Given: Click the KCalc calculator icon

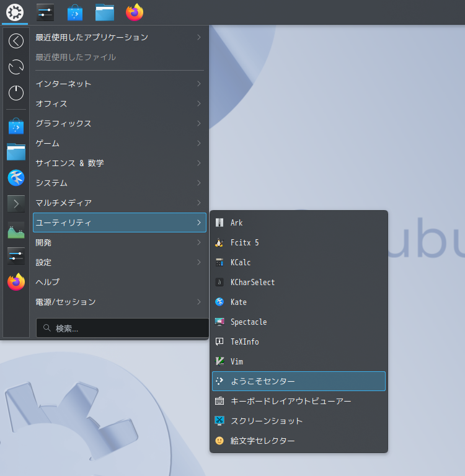Looking at the screenshot, I should pos(219,262).
